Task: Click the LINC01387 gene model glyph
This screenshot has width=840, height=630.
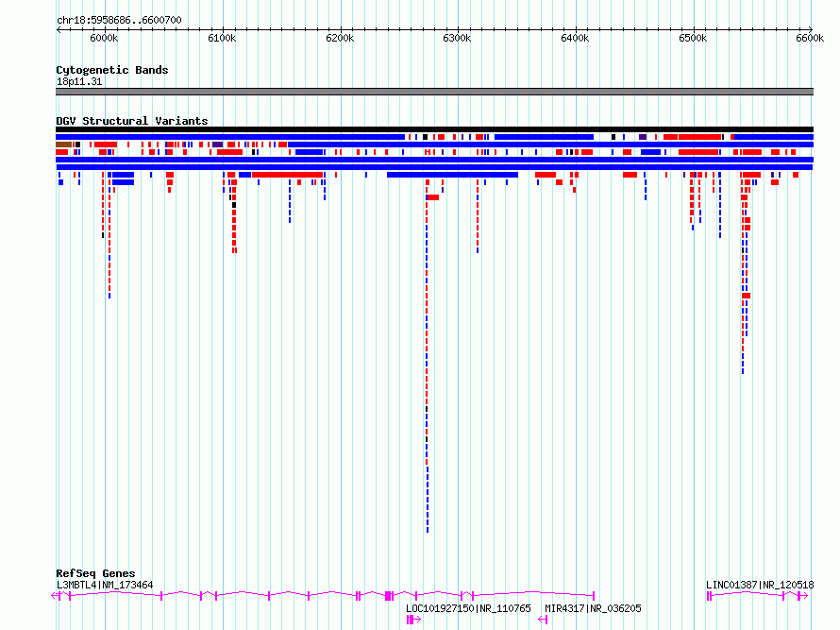Action: tap(757, 596)
